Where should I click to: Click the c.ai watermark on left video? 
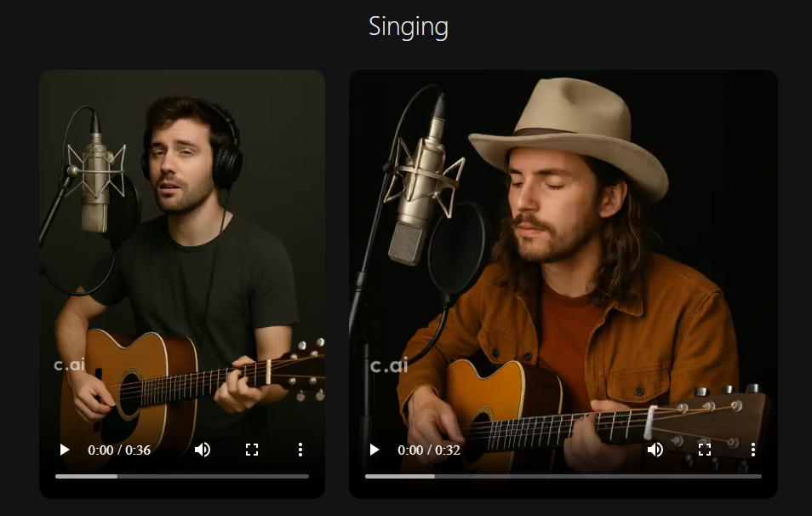click(69, 364)
